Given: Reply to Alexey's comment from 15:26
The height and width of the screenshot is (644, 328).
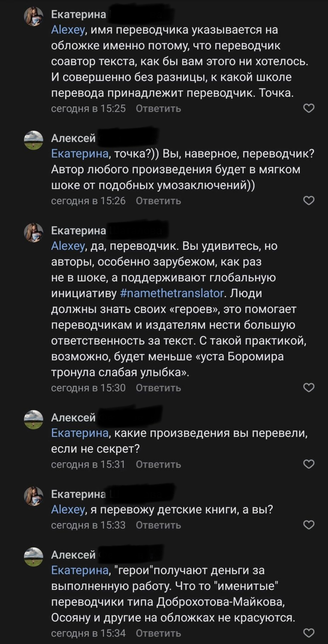Looking at the screenshot, I should click(158, 201).
